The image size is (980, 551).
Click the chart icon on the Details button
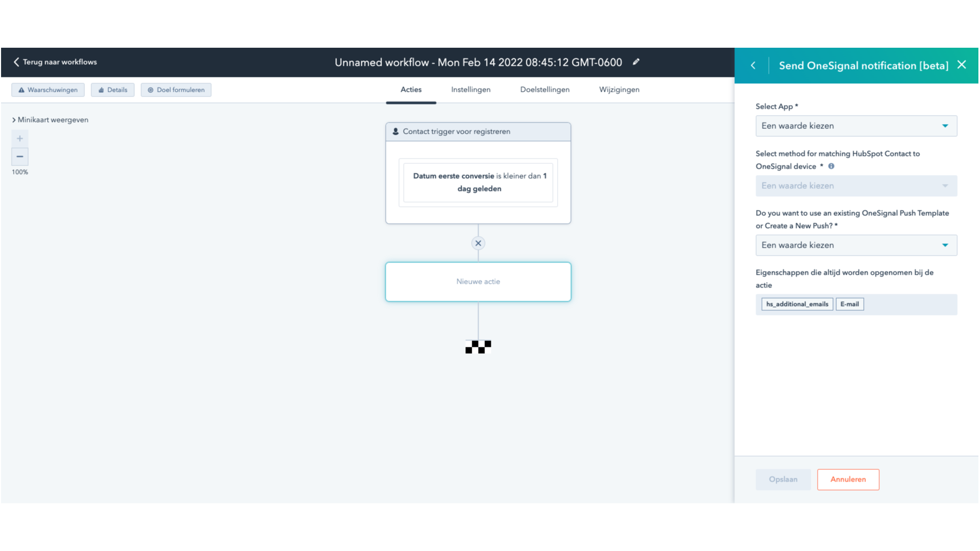(101, 90)
